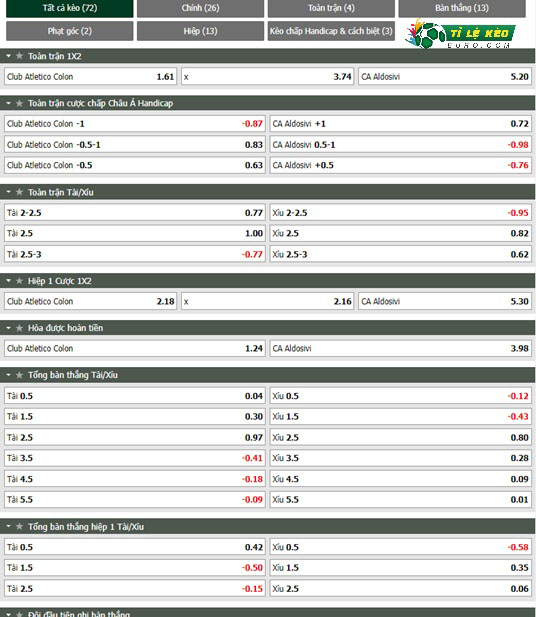This screenshot has width=536, height=617.
Task: Choose first-half Xỉu 1.5 at 0.35
Action: coord(401,568)
